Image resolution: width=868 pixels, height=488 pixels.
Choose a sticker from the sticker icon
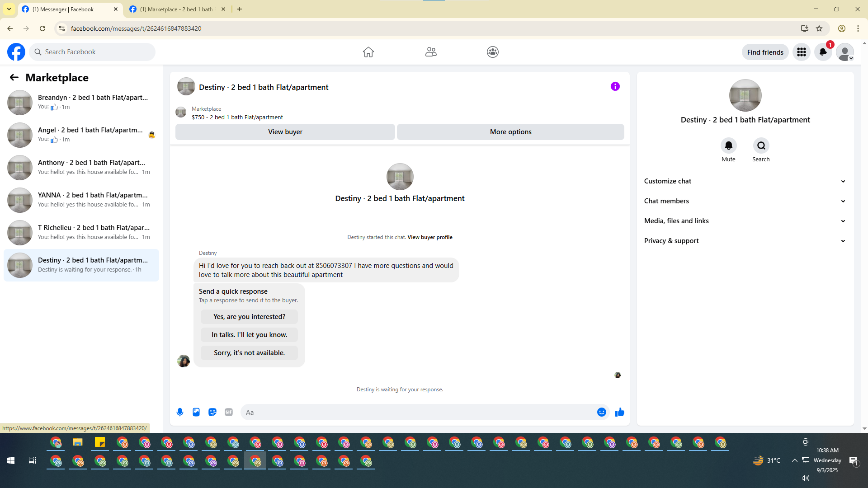(212, 412)
